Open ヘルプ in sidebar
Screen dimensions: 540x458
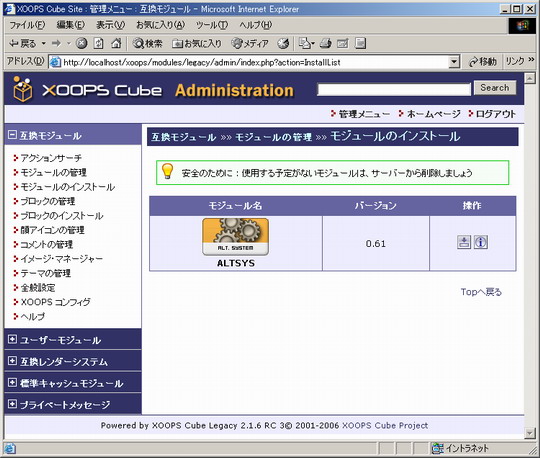coord(32,316)
